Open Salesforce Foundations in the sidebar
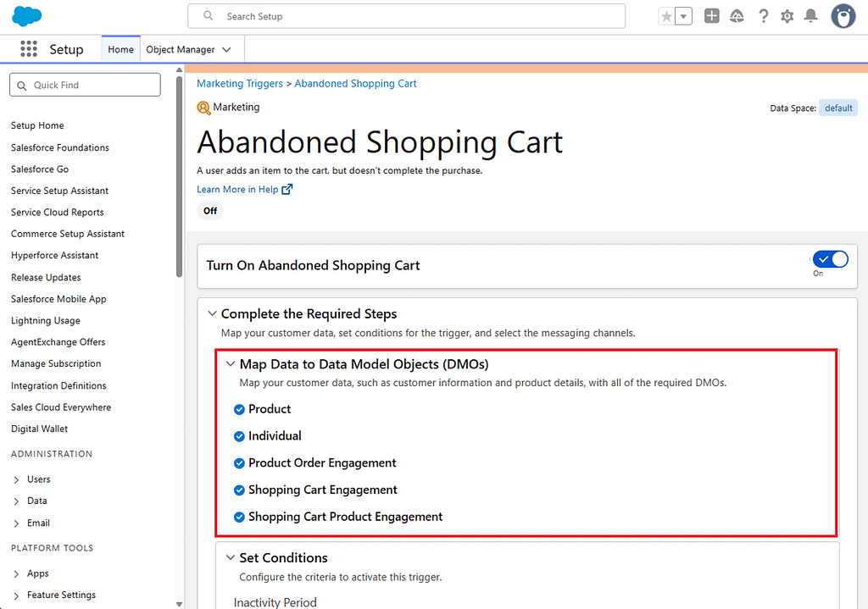The height and width of the screenshot is (609, 868). [60, 147]
